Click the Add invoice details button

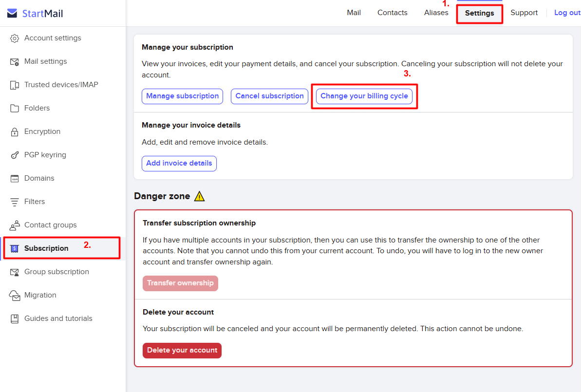pos(179,163)
